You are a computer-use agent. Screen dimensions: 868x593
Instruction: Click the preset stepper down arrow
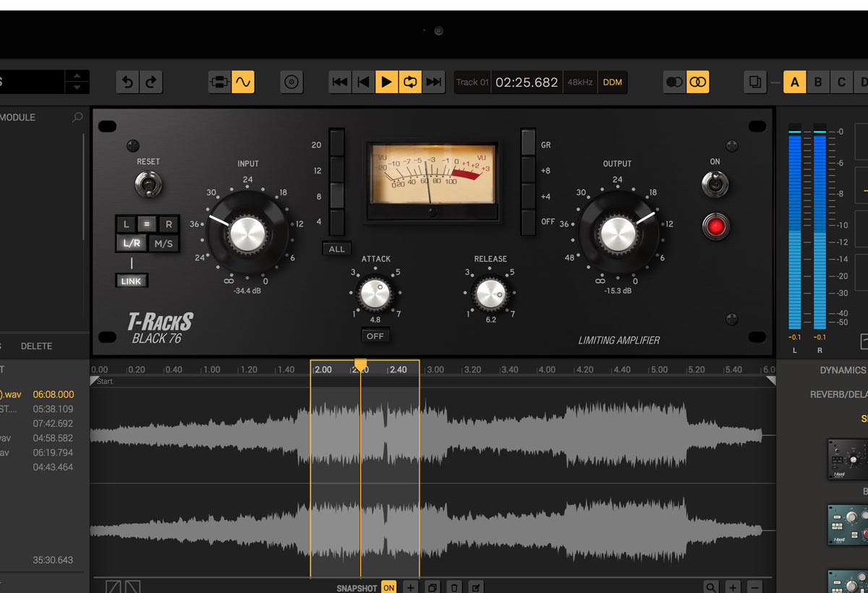pos(77,88)
